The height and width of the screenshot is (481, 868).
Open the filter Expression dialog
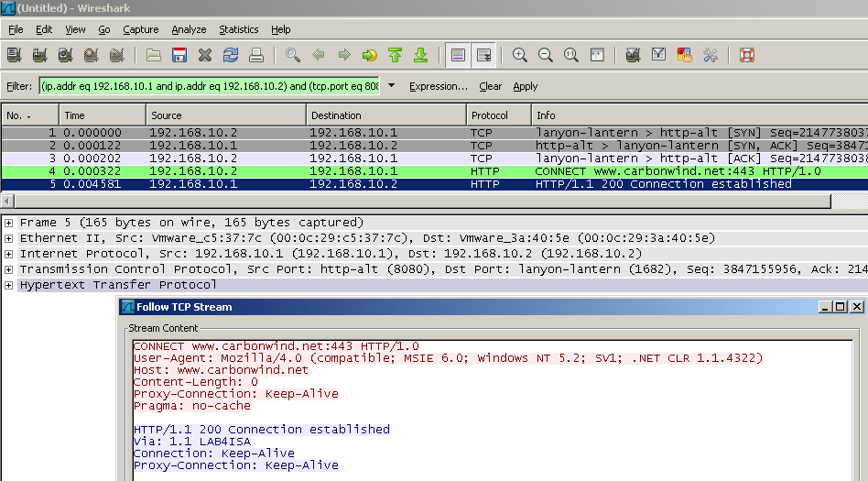tap(439, 86)
